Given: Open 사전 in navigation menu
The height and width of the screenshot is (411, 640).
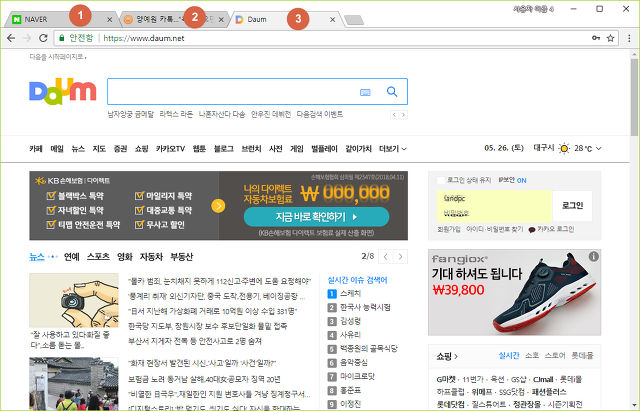Looking at the screenshot, I should pos(276,149).
